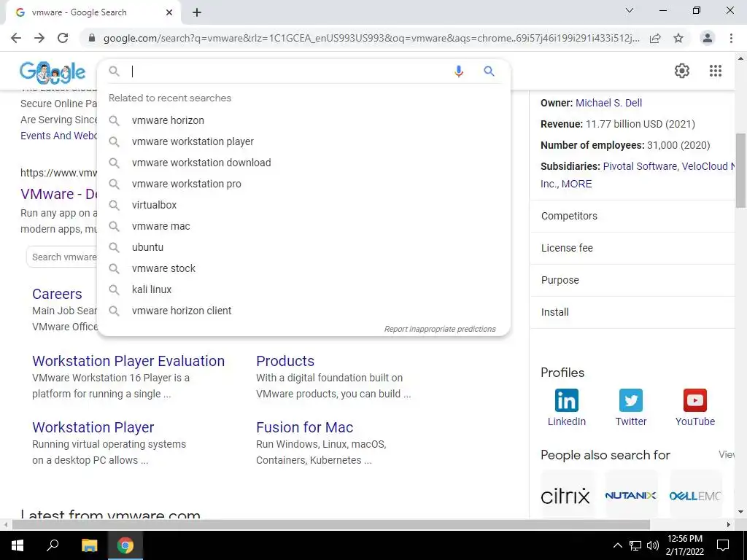Reload the current page

click(x=63, y=38)
